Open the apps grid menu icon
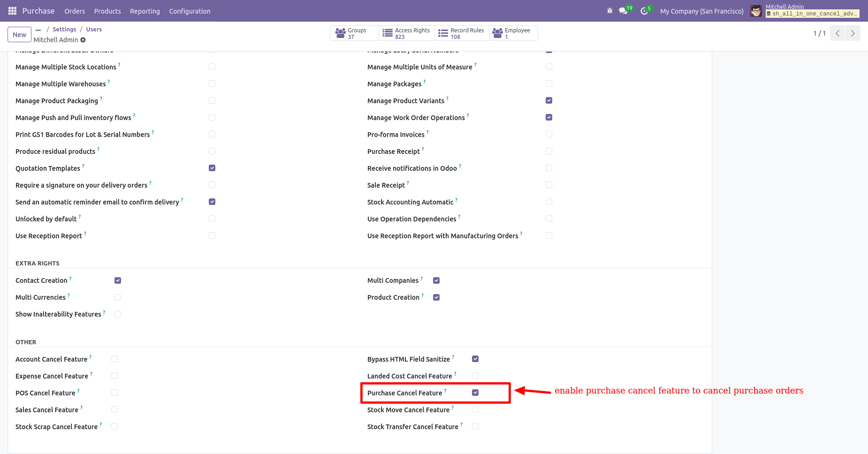 12,11
